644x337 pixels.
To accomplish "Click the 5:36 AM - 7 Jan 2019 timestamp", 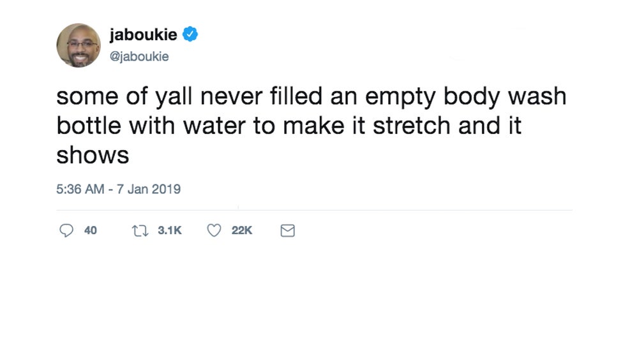I will tap(118, 189).
